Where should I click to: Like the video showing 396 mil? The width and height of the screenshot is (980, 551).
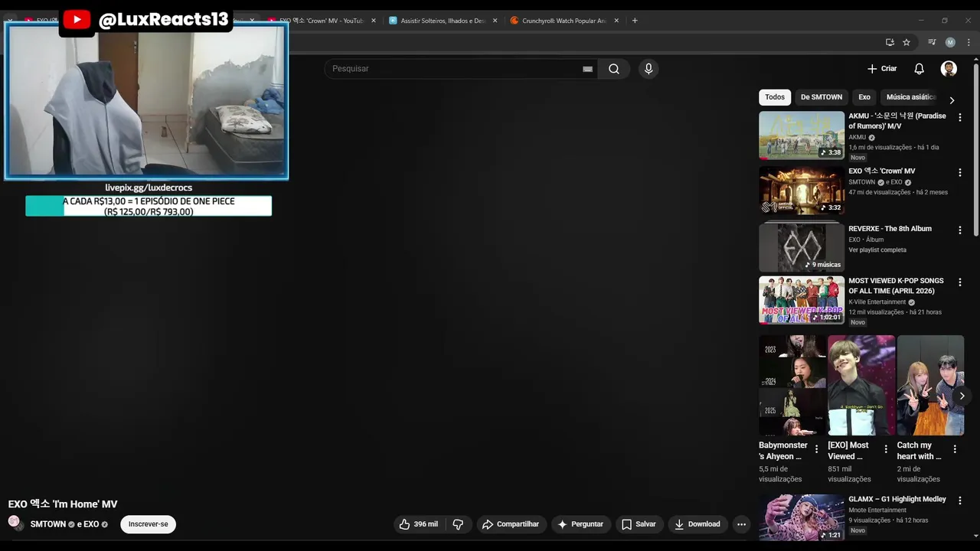[420, 524]
